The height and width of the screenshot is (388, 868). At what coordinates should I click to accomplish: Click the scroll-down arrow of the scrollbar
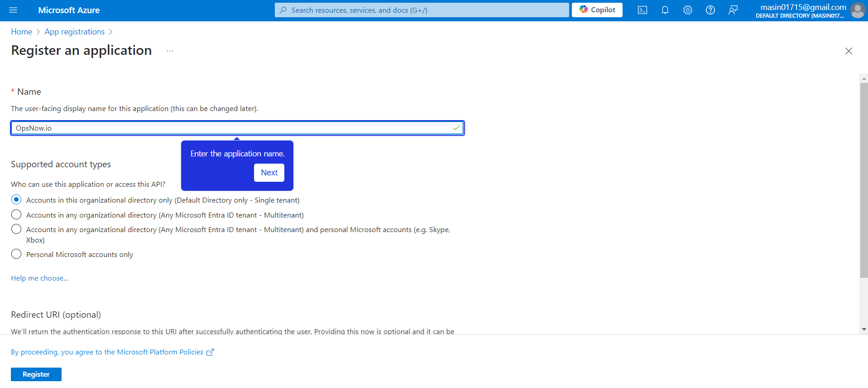864,330
